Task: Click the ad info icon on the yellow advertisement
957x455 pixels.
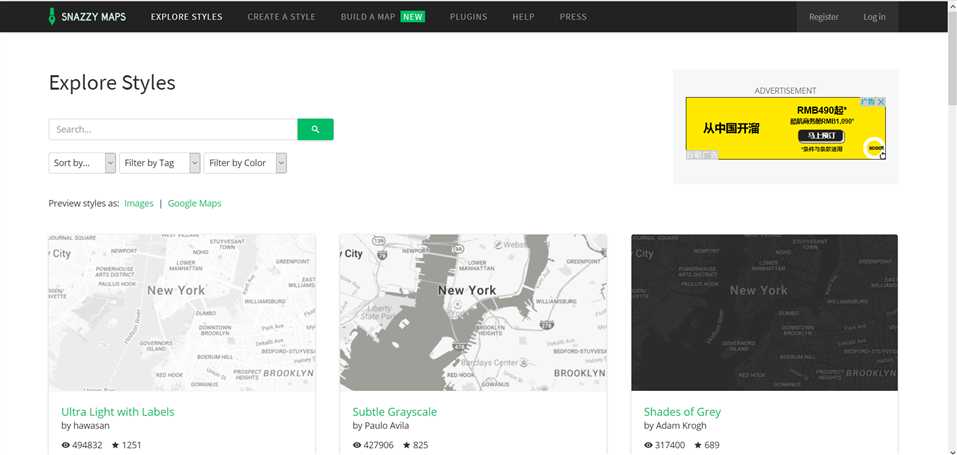Action: pyautogui.click(x=869, y=101)
